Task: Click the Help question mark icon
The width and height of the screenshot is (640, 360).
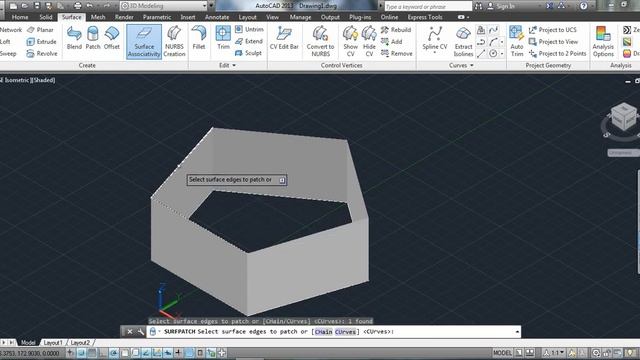Action: [584, 6]
